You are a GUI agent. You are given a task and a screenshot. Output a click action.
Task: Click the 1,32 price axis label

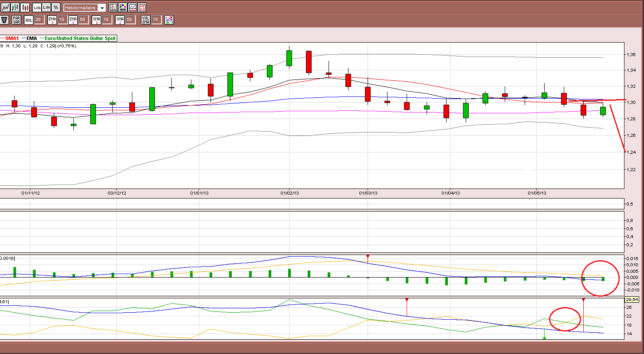pyautogui.click(x=631, y=86)
